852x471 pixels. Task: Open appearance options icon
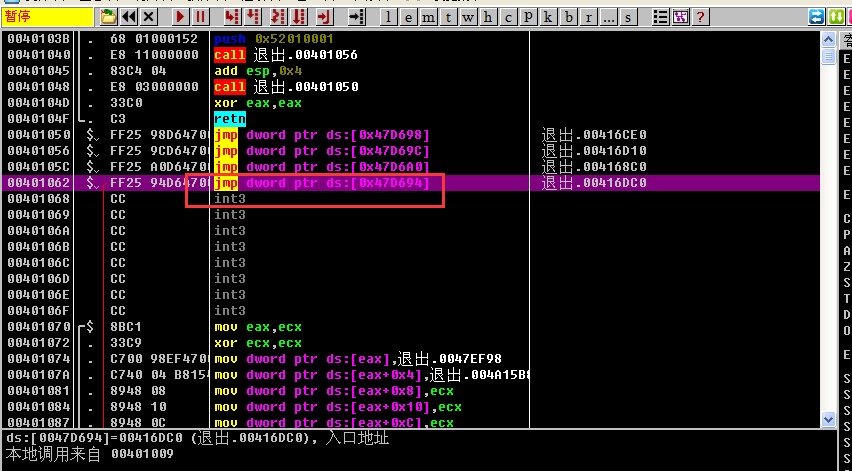pyautogui.click(x=681, y=17)
